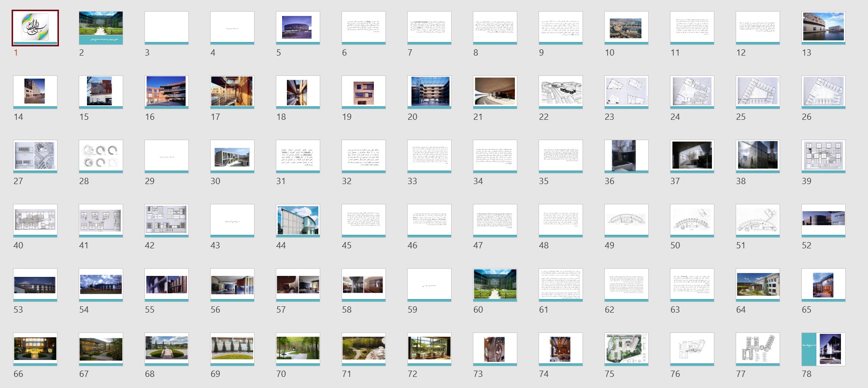Select slide 10 aerial view photo
This screenshot has width=868, height=388.
pos(626,28)
